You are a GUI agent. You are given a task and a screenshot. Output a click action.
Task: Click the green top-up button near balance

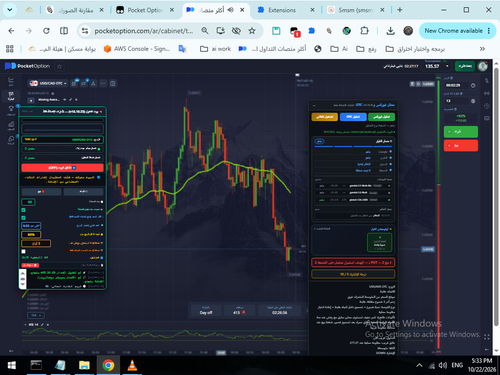tap(464, 66)
